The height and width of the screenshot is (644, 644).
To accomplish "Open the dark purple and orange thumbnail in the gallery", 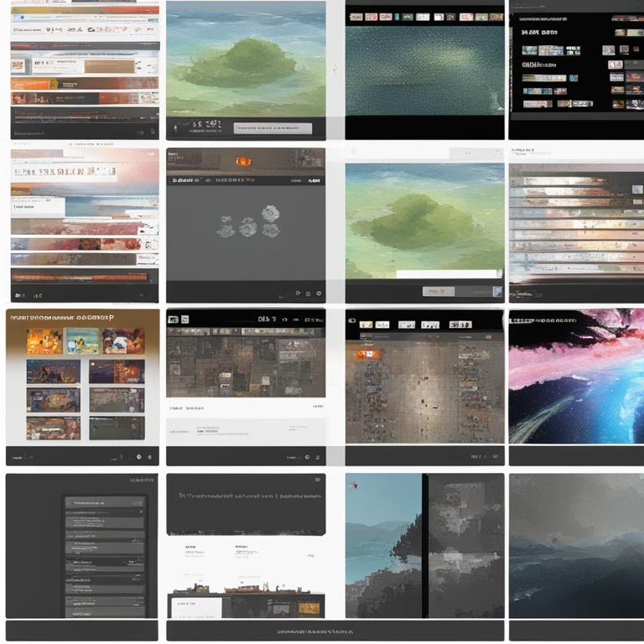I will 117,371.
